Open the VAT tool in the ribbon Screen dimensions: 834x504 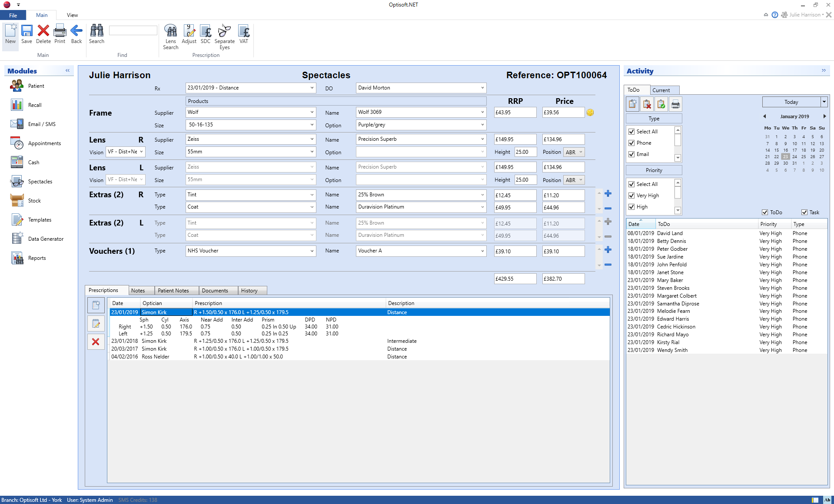tap(243, 35)
